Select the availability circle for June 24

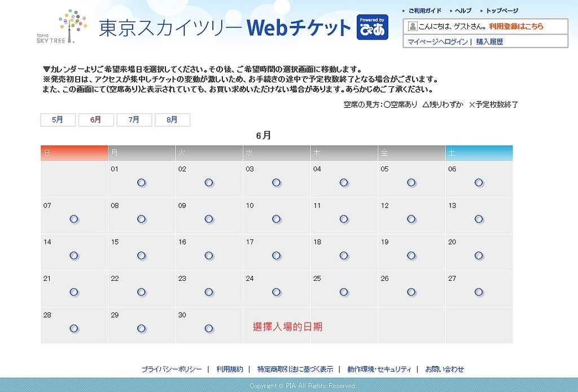[277, 292]
